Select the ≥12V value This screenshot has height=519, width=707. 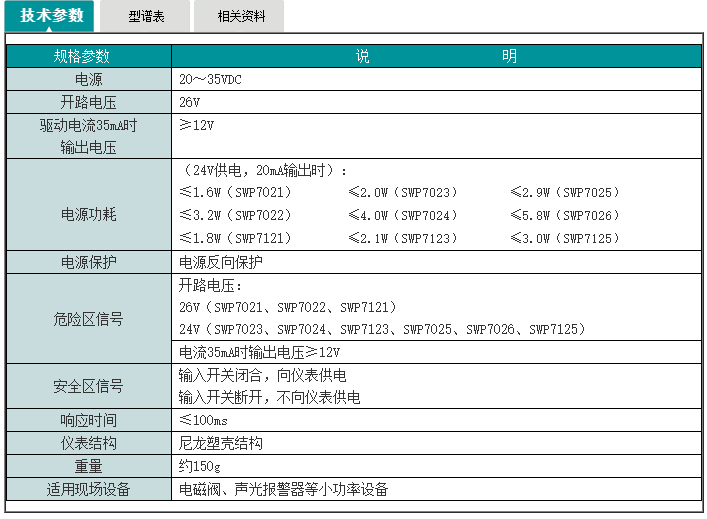point(197,125)
